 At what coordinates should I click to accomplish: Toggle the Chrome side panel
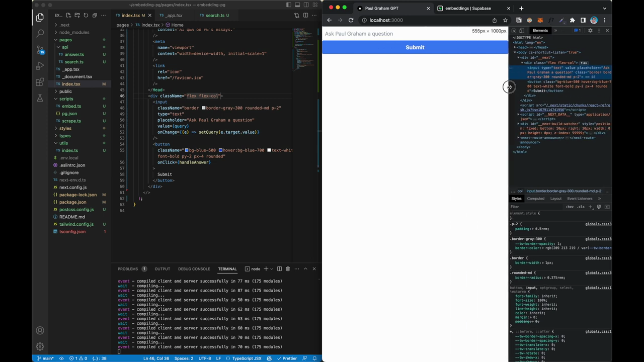583,20
